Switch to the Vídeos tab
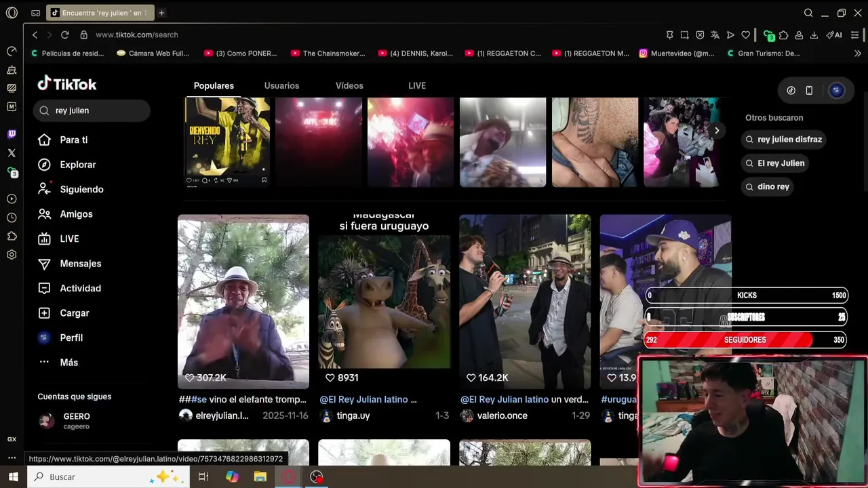This screenshot has width=868, height=488. click(349, 85)
